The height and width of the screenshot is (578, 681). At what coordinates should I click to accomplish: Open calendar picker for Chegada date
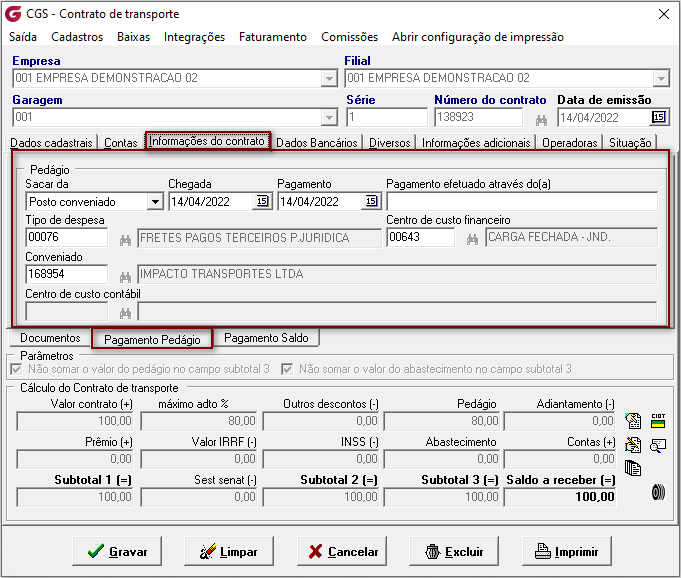[262, 201]
